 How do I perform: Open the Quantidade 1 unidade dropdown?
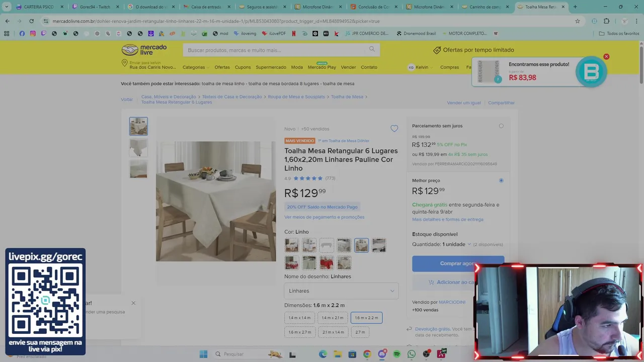[x=457, y=244]
